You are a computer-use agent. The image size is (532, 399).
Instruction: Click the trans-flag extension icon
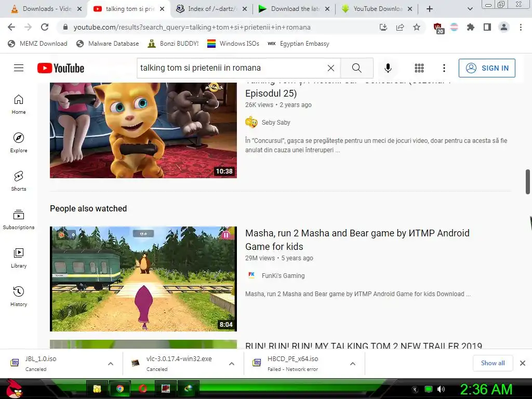coord(454,27)
